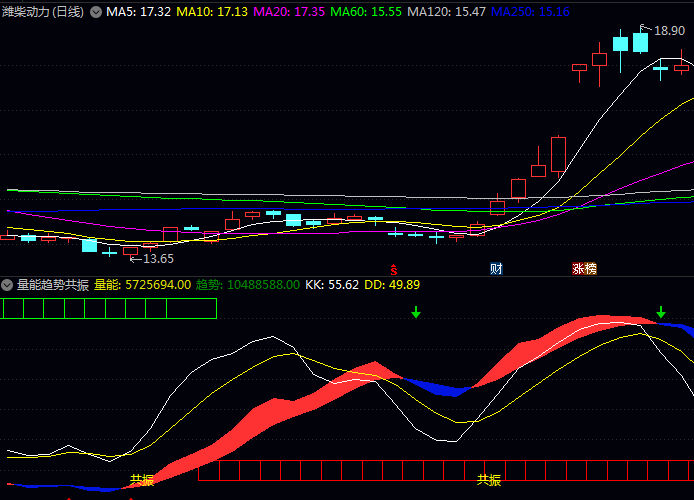Select the MA20: 17.35 indicator label
The height and width of the screenshot is (500, 694).
point(289,12)
